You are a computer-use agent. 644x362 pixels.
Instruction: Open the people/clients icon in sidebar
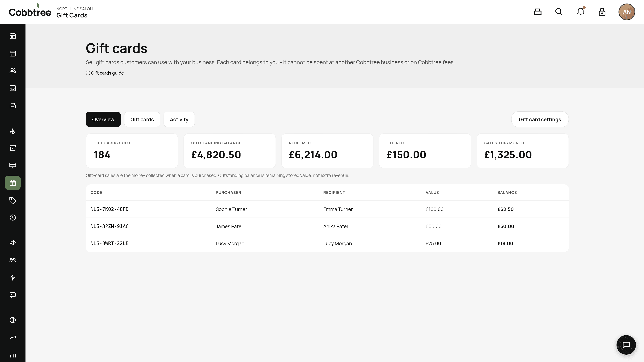(13, 71)
